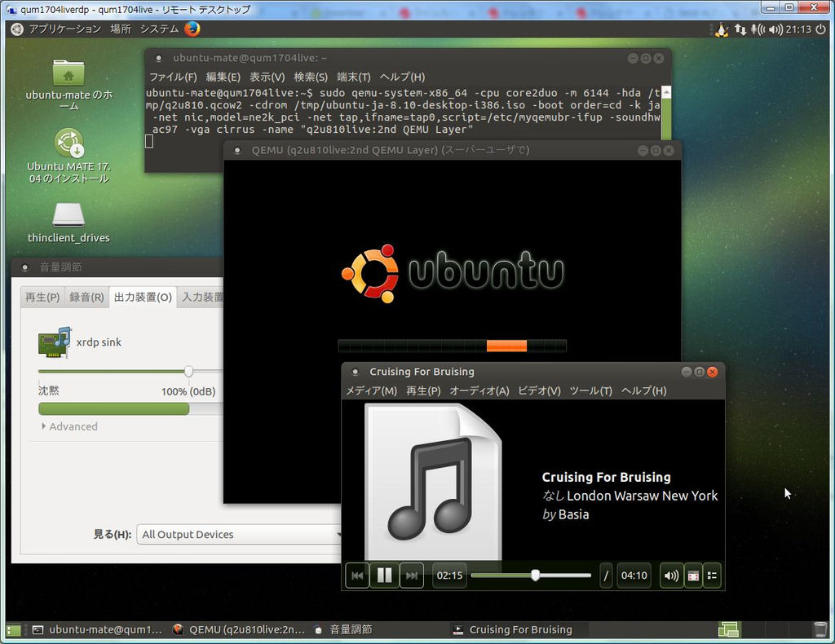Viewport: 835px width, 644px height.
Task: Show the VLC playlist icon
Action: [x=712, y=576]
